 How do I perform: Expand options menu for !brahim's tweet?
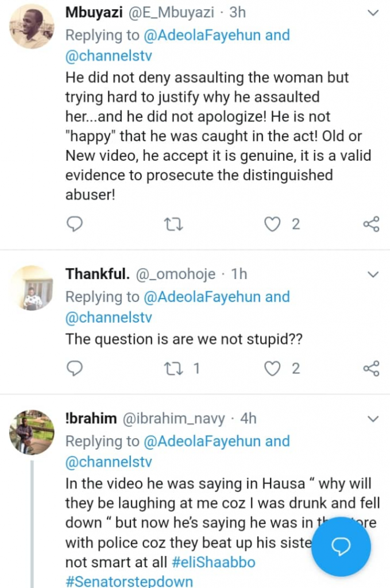pyautogui.click(x=373, y=419)
